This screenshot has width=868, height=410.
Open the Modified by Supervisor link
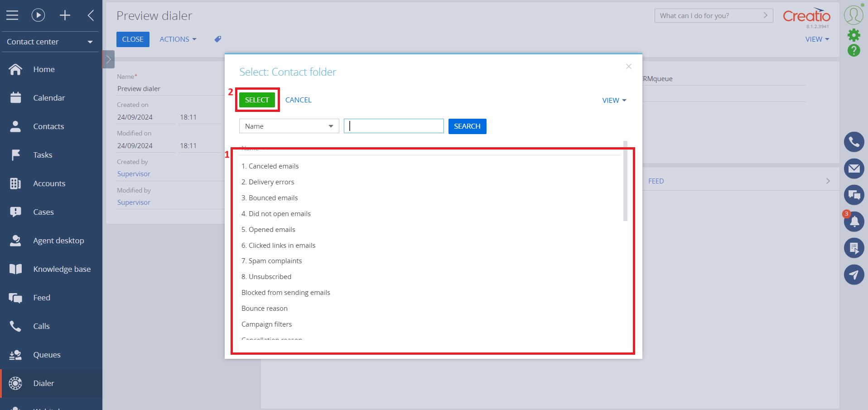[x=134, y=203]
